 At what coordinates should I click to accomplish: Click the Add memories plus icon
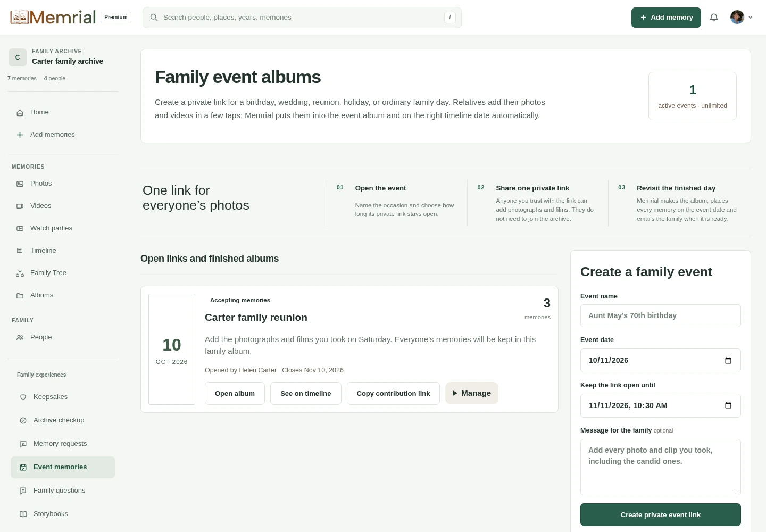pos(20,135)
